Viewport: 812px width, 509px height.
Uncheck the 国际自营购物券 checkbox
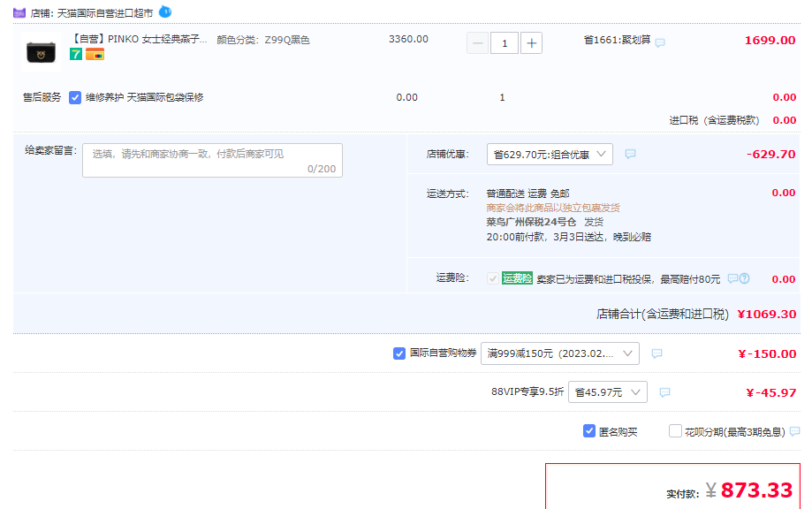(399, 353)
